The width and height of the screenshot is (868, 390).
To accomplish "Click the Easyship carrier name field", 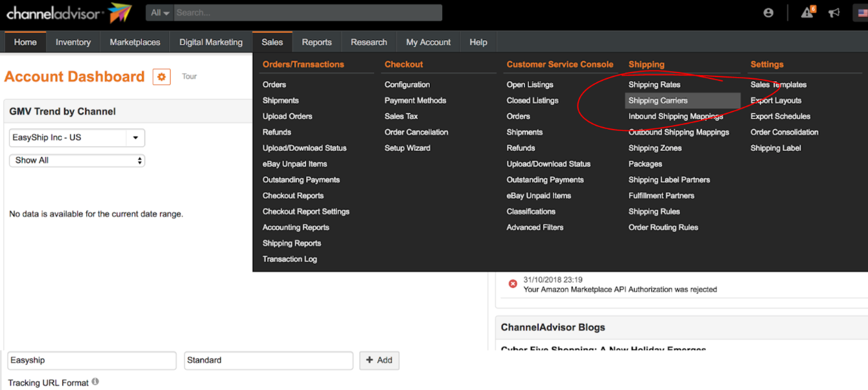I will [x=92, y=360].
